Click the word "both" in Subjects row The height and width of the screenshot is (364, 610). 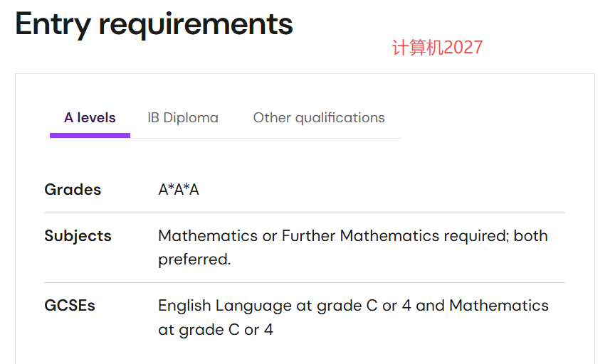(x=531, y=236)
